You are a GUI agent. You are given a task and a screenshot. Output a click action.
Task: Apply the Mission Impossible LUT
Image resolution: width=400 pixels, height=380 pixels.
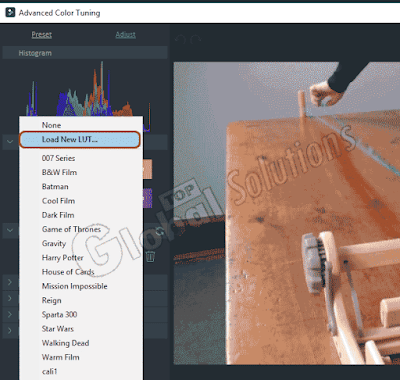(81, 286)
